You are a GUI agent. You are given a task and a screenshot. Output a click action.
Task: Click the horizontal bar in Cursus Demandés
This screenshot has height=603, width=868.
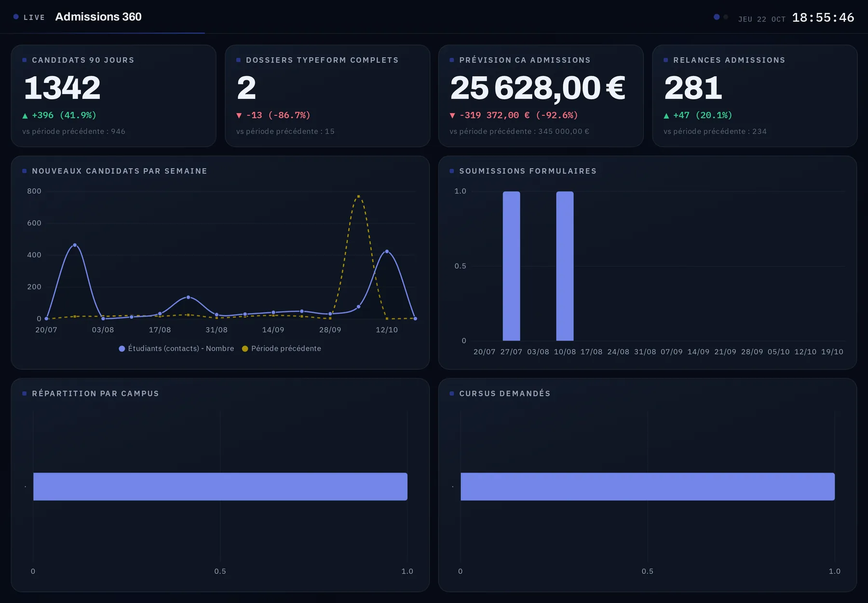click(x=648, y=486)
